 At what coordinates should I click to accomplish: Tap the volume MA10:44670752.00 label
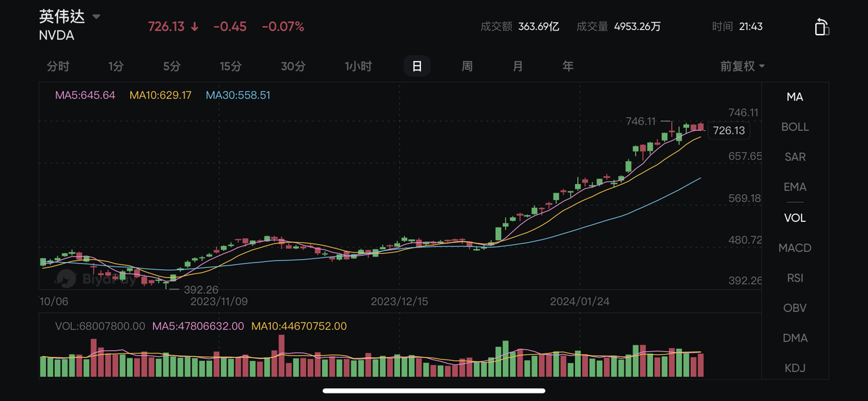(299, 326)
